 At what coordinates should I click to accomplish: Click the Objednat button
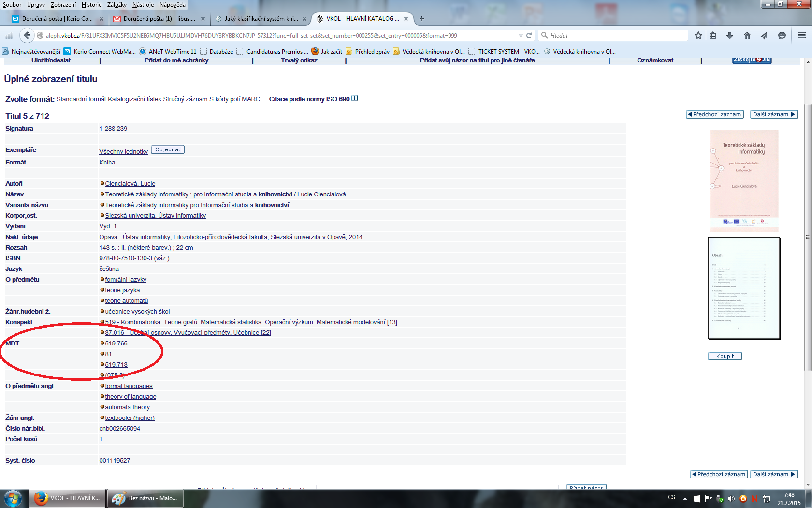[168, 149]
